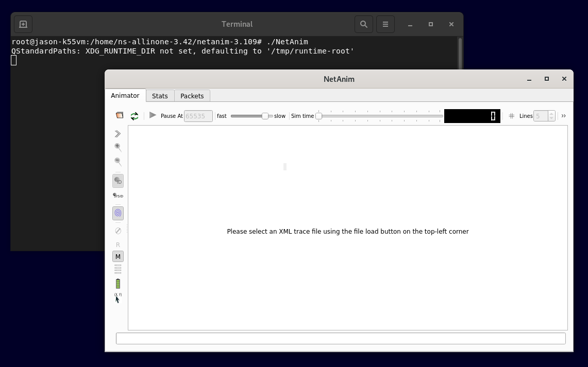
Task: Click the black simulation time counter display
Action: (x=472, y=116)
